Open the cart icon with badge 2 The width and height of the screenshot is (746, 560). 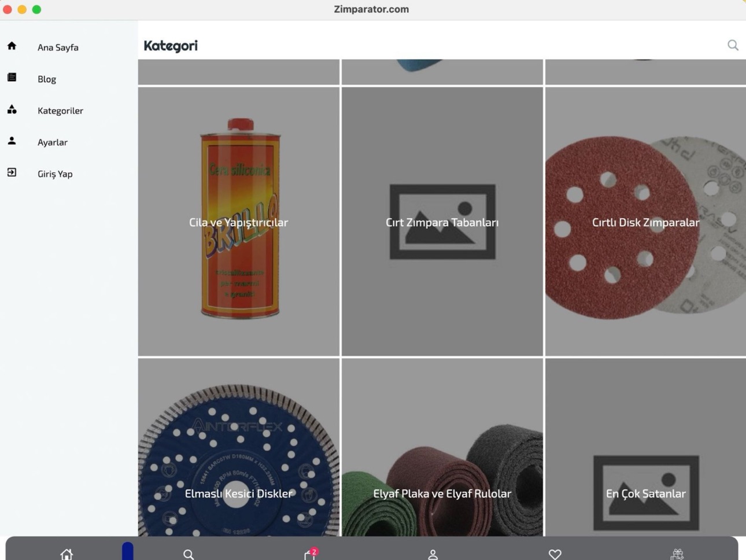(x=311, y=554)
